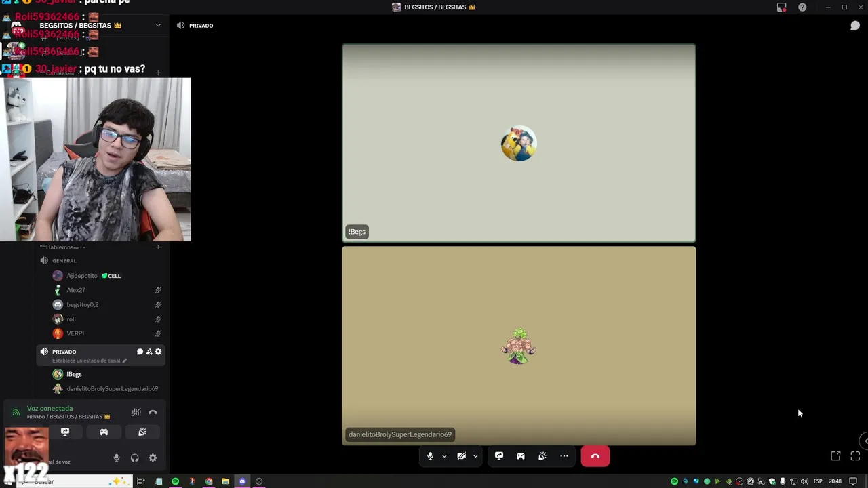Open microphone options arrow in call bar
Screen dimensions: 868x488
(x=444, y=456)
